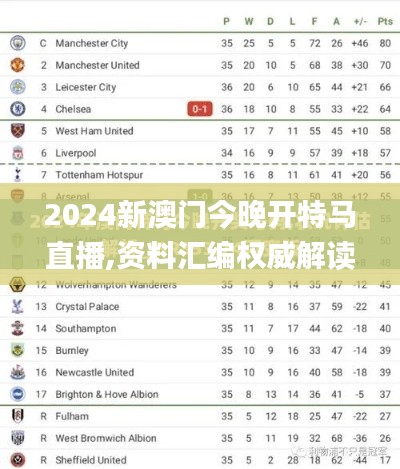Click the Brighton & Hove Albion crest
Viewport: 400px width, 469px height.
coord(17,394)
